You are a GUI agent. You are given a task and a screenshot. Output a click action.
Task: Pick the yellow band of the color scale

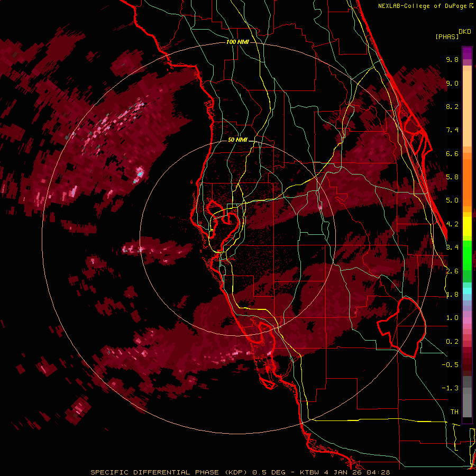click(467, 226)
